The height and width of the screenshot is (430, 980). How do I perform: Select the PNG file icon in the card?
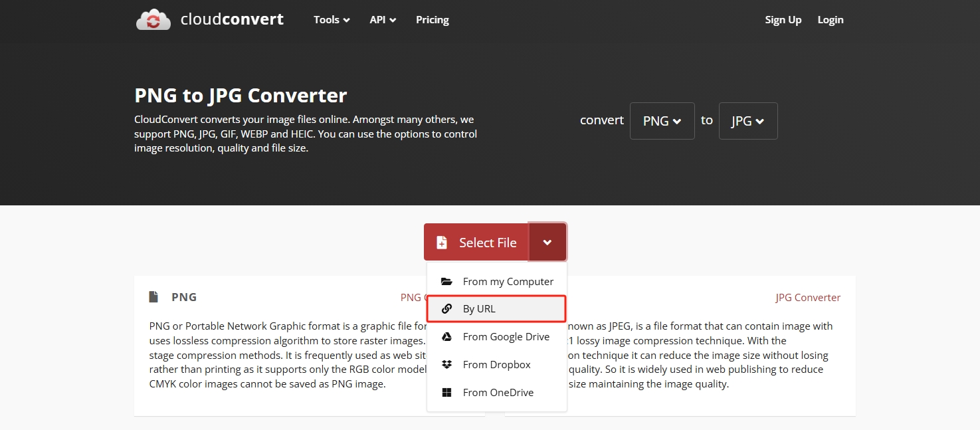coord(153,297)
